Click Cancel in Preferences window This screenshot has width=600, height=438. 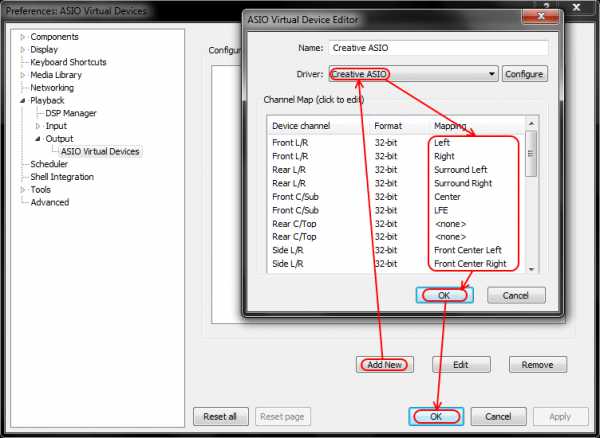pyautogui.click(x=498, y=416)
